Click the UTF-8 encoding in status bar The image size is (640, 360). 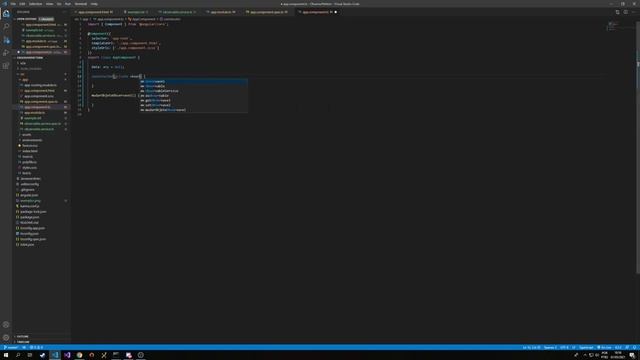pos(564,348)
